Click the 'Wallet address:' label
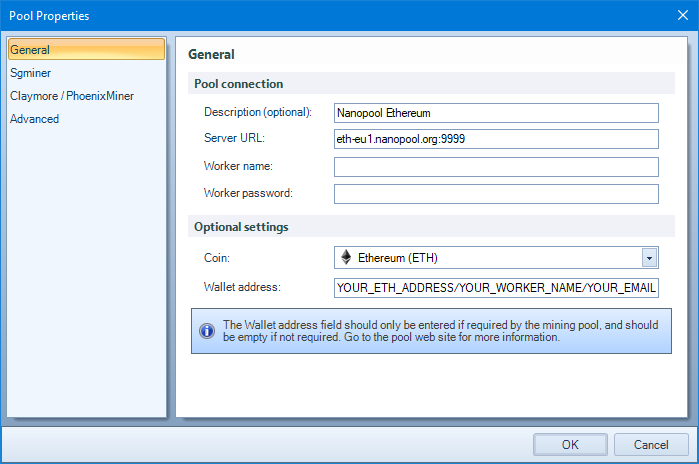 [x=242, y=287]
